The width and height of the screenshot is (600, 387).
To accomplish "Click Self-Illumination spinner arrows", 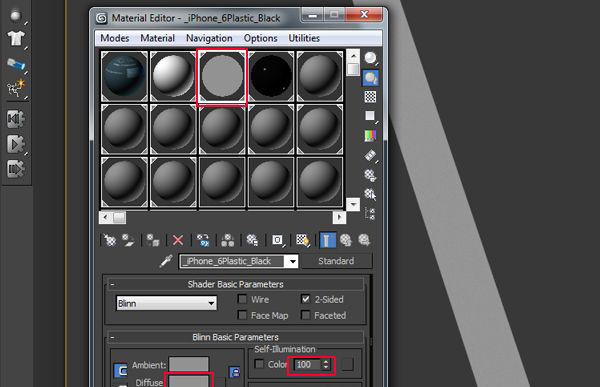I will pyautogui.click(x=326, y=364).
